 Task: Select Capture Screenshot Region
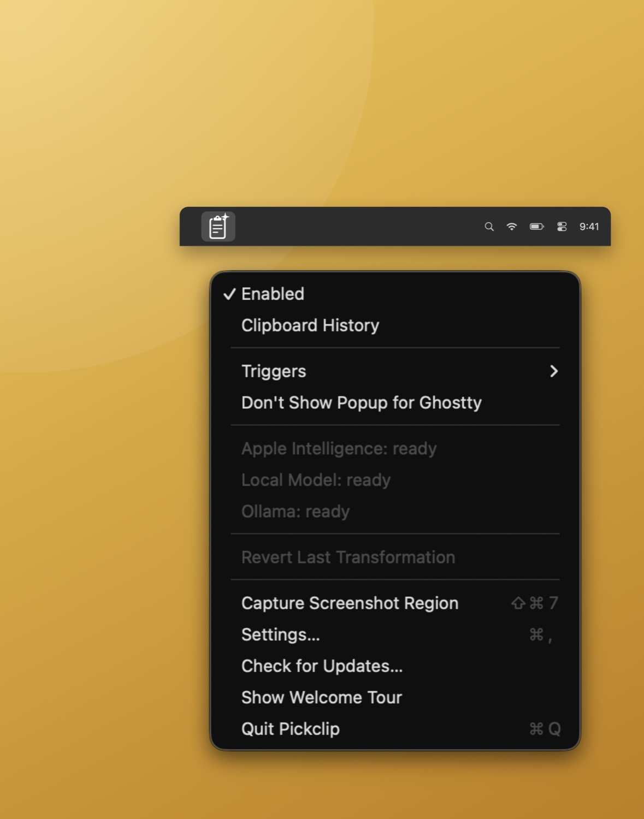[x=395, y=603]
